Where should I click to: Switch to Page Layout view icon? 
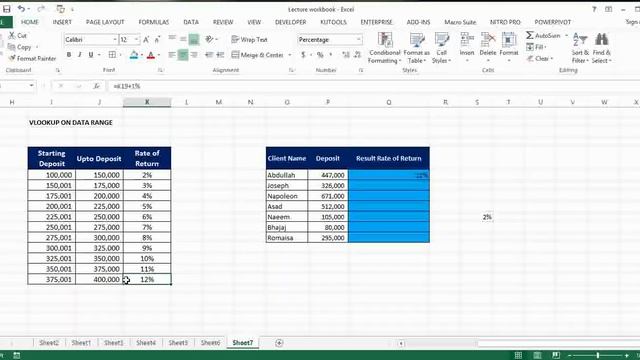pos(538,356)
